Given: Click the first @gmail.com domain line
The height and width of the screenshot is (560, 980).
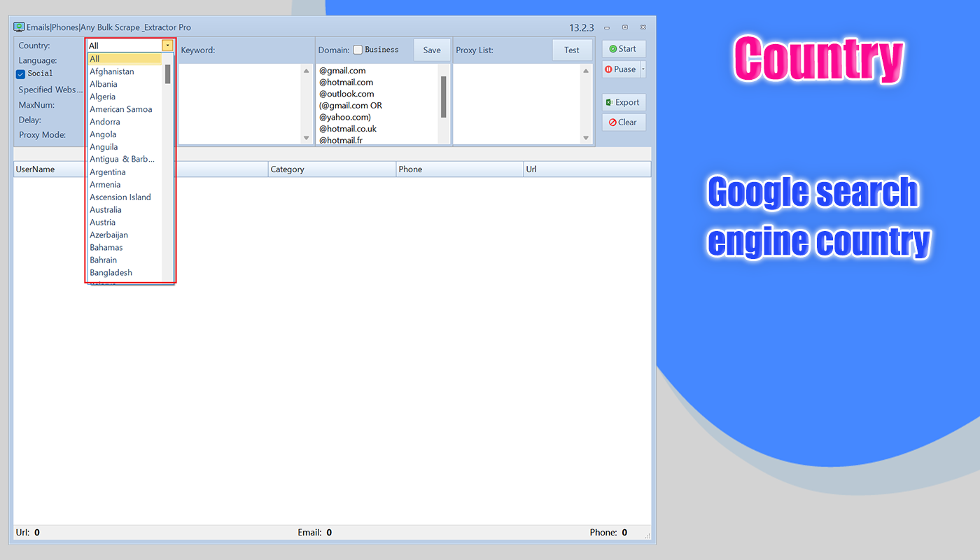Looking at the screenshot, I should (343, 71).
